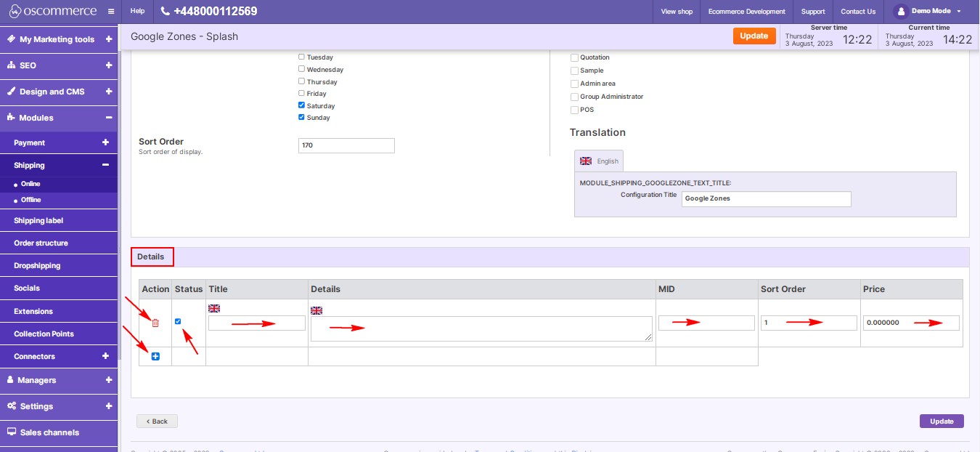Open the Demo Mode dropdown arrow
Screen dimensions: 980x452
959,12
